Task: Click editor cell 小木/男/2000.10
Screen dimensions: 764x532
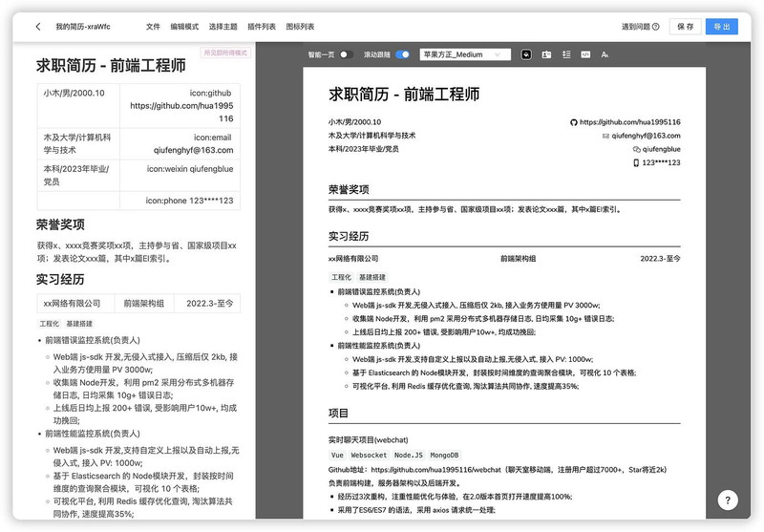Action: tap(78, 106)
